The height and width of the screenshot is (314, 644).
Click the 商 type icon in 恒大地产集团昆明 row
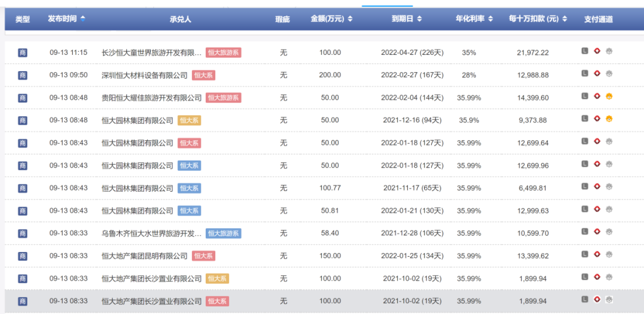click(23, 256)
